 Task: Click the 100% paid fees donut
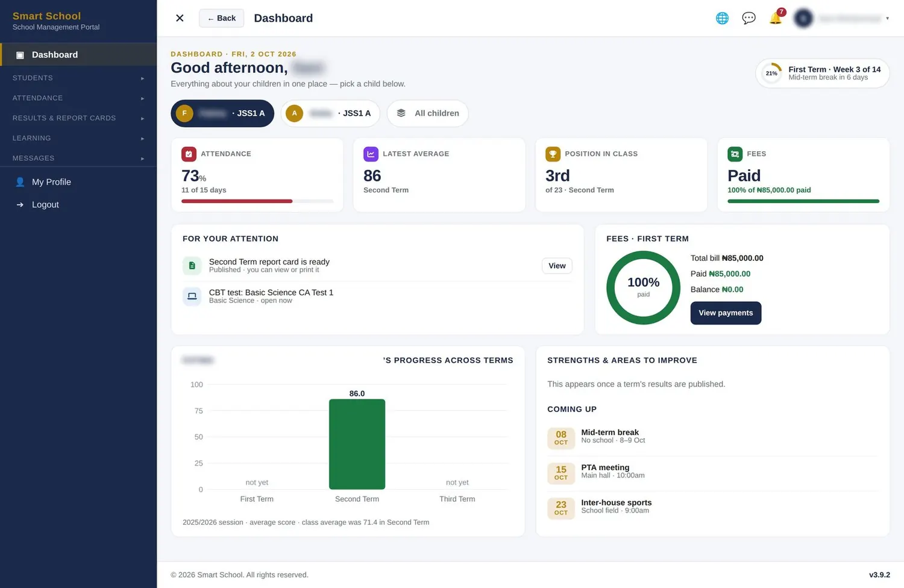tap(643, 287)
